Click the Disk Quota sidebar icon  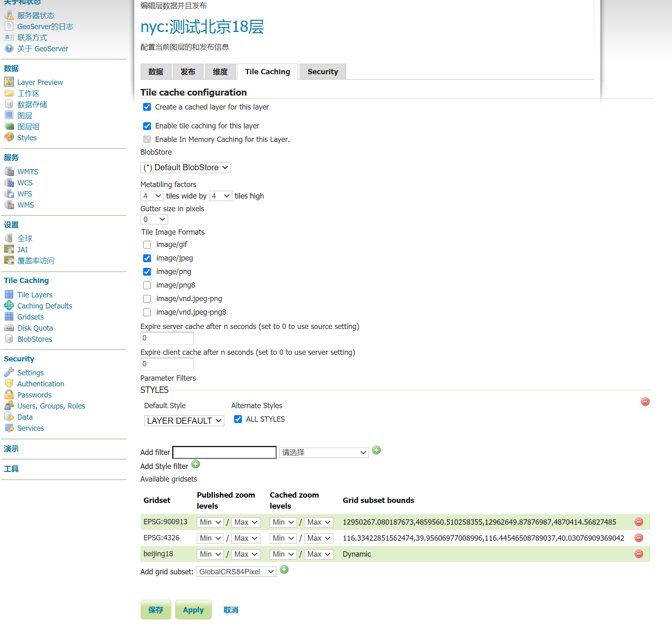pos(9,328)
